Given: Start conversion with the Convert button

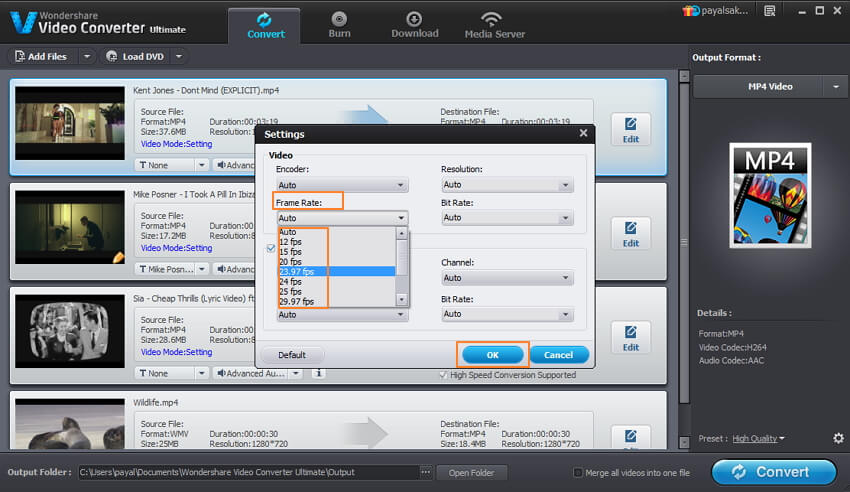Looking at the screenshot, I should [774, 472].
